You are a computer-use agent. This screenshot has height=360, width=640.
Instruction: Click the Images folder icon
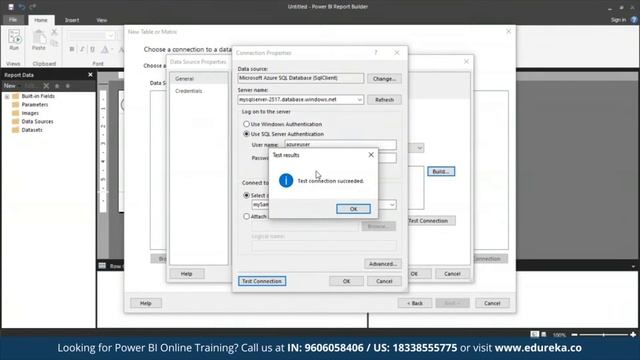[16, 113]
